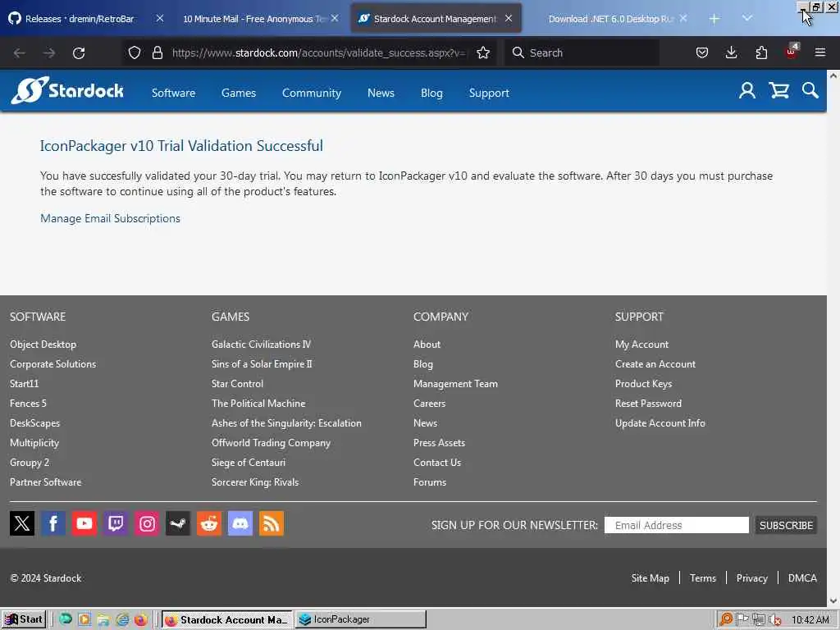The image size is (840, 630).
Task: Click Manage Email Subscriptions link
Action: [x=111, y=218]
